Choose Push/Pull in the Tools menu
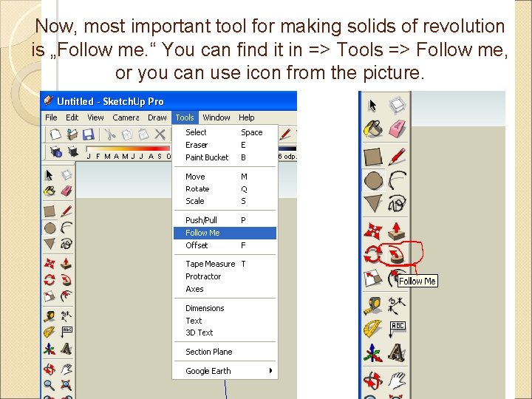 pos(225,220)
